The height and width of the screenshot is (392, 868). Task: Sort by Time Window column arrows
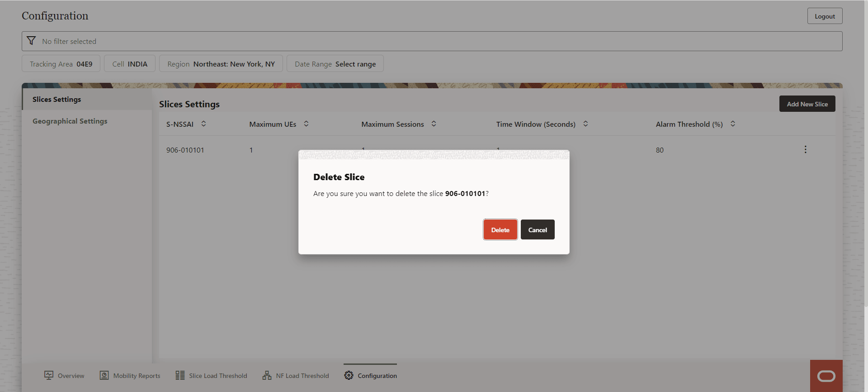click(x=585, y=124)
